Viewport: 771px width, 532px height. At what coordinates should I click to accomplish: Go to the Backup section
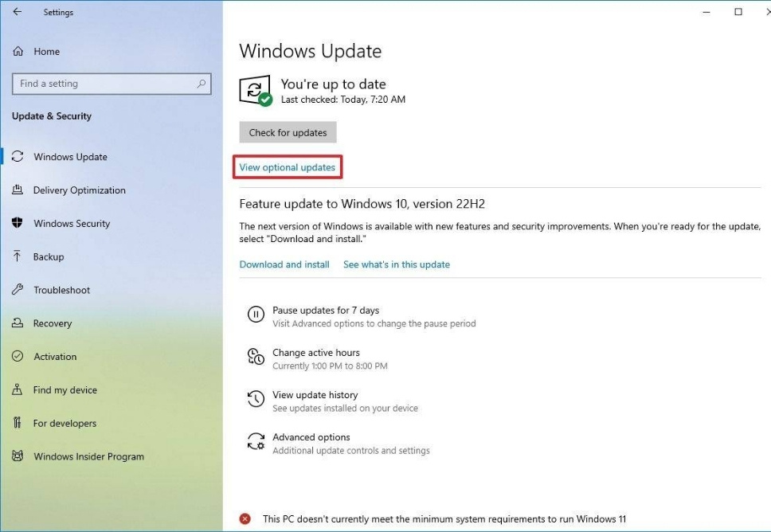[49, 257]
